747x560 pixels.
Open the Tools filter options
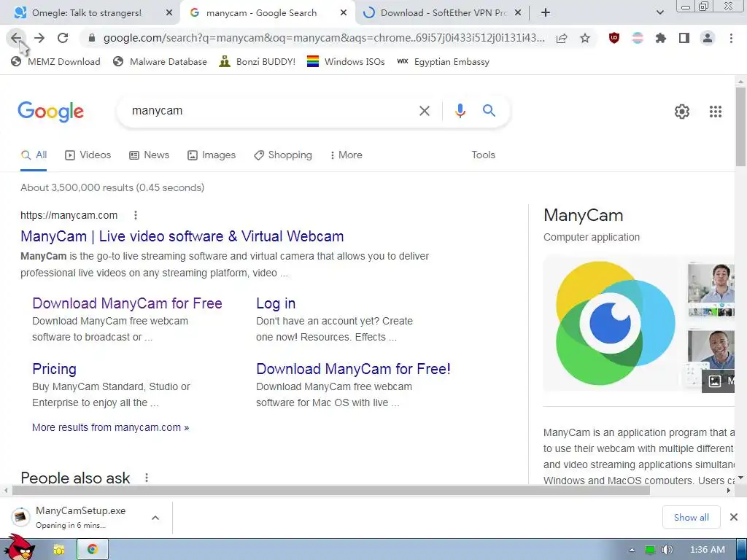coord(483,155)
